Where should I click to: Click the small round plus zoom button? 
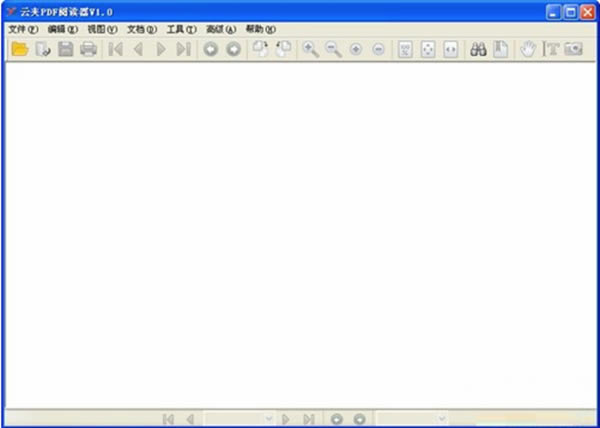(x=356, y=49)
